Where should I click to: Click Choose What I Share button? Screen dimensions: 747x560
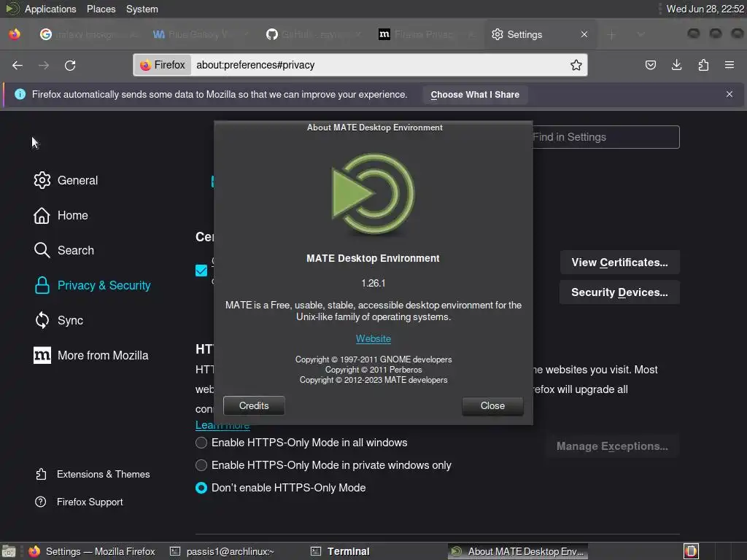[475, 94]
